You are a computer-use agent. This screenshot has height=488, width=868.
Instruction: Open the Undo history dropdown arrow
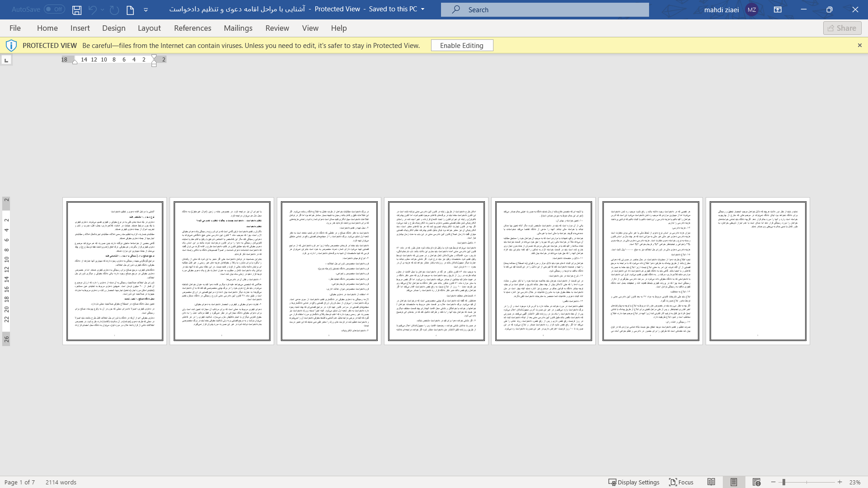103,10
